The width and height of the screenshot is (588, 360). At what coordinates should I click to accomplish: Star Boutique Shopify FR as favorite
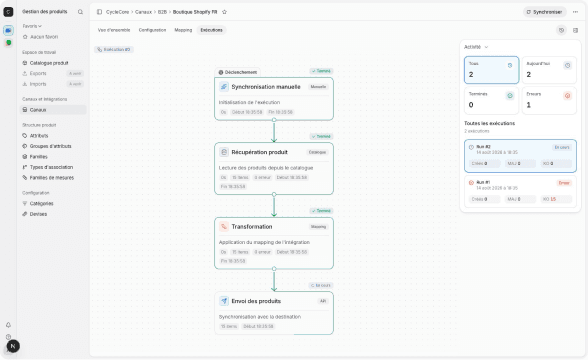(225, 12)
